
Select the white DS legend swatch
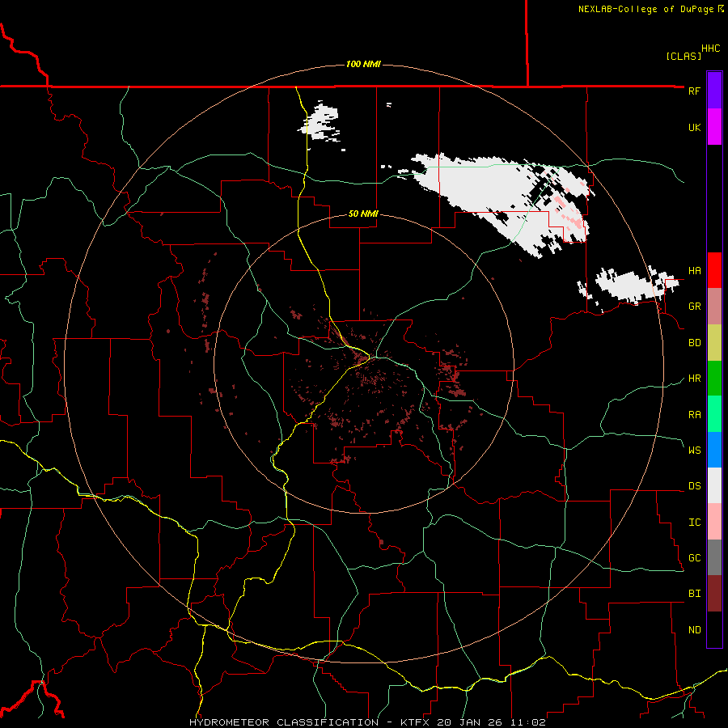click(x=714, y=485)
